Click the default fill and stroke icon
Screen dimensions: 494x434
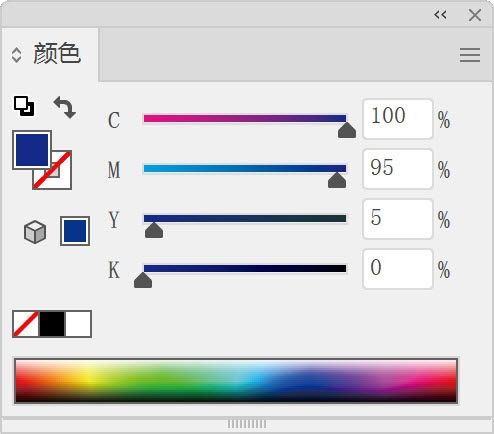point(24,106)
